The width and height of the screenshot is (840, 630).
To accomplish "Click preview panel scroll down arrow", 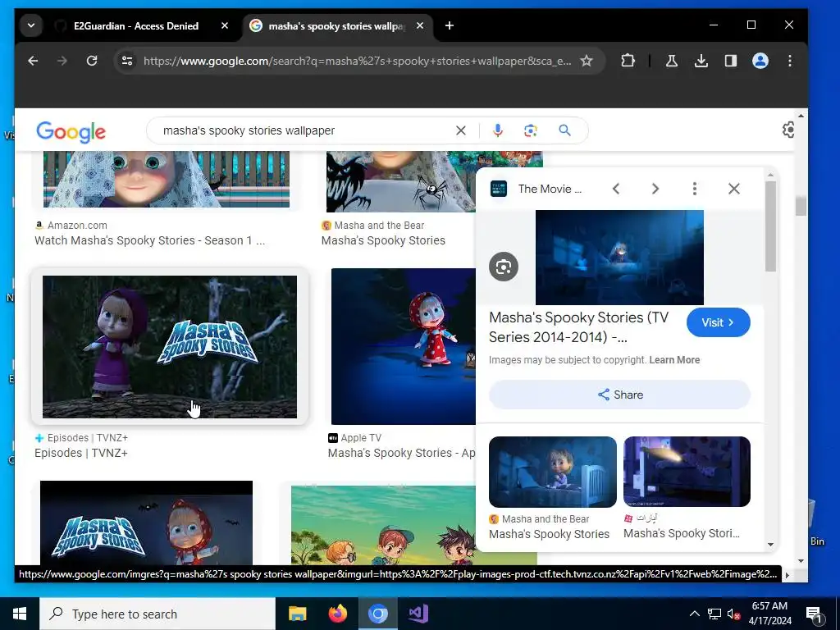I will [x=770, y=545].
